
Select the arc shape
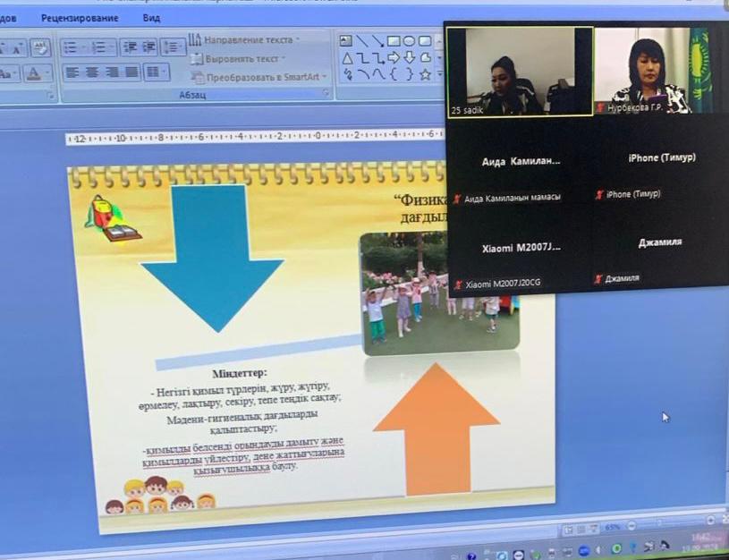(x=363, y=74)
